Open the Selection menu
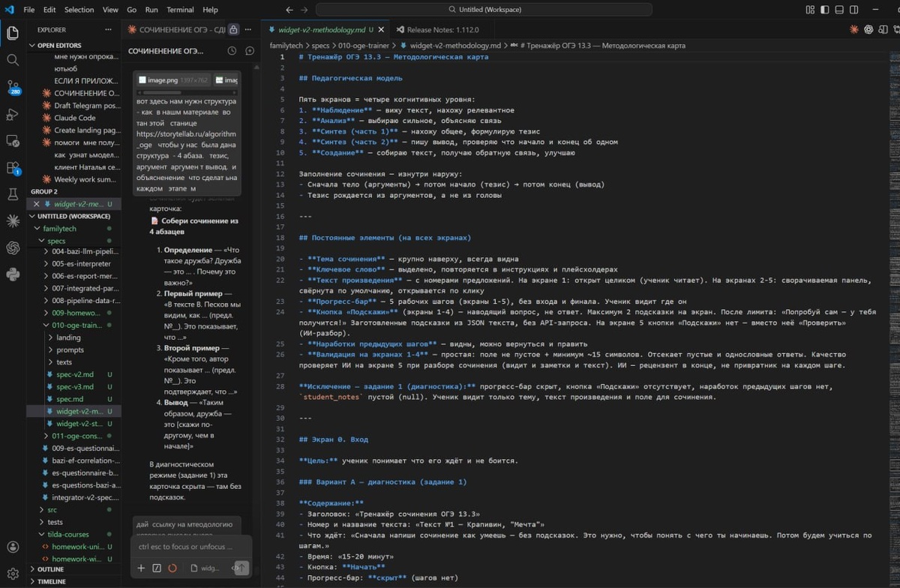 pos(79,10)
